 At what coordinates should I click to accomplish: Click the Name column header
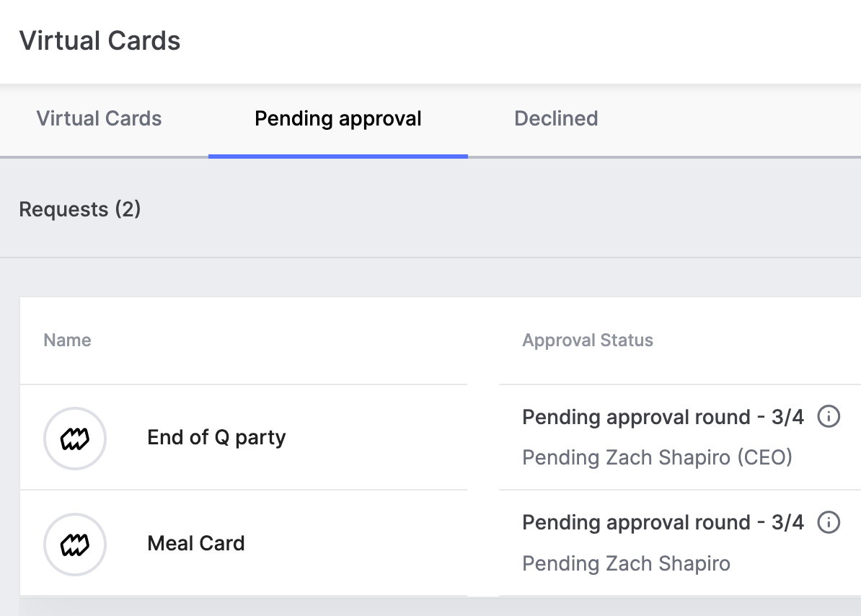pos(67,340)
